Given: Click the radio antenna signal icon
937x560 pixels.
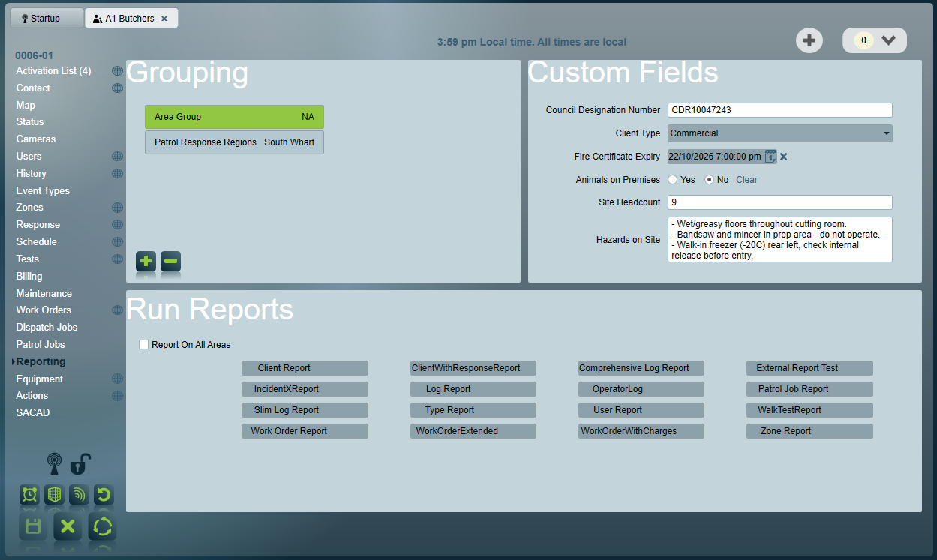Looking at the screenshot, I should coord(54,464).
